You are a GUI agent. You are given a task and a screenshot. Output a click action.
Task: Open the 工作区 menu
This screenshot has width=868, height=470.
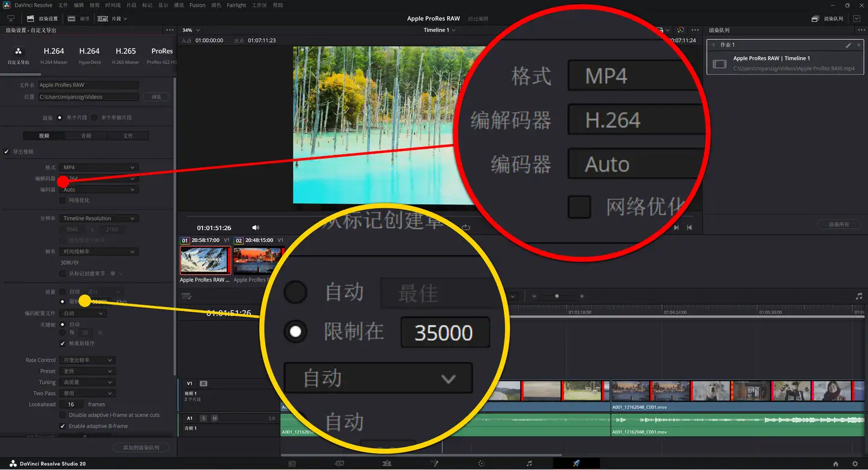tap(259, 5)
